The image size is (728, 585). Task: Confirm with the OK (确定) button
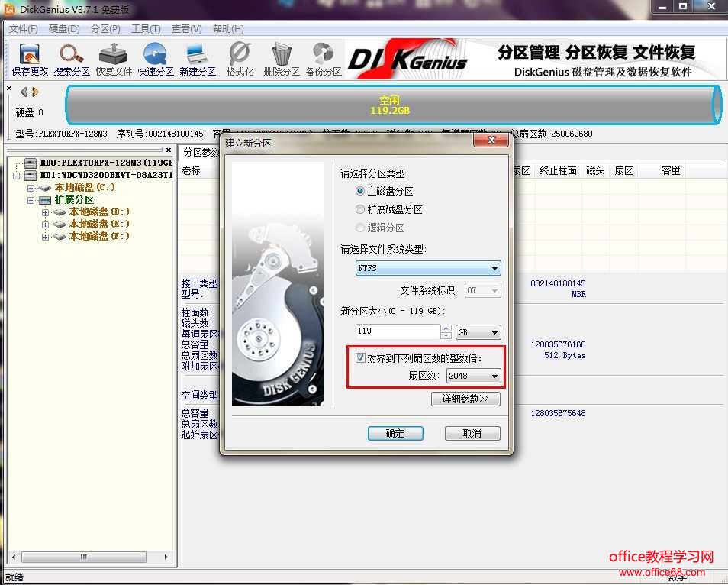(x=395, y=433)
